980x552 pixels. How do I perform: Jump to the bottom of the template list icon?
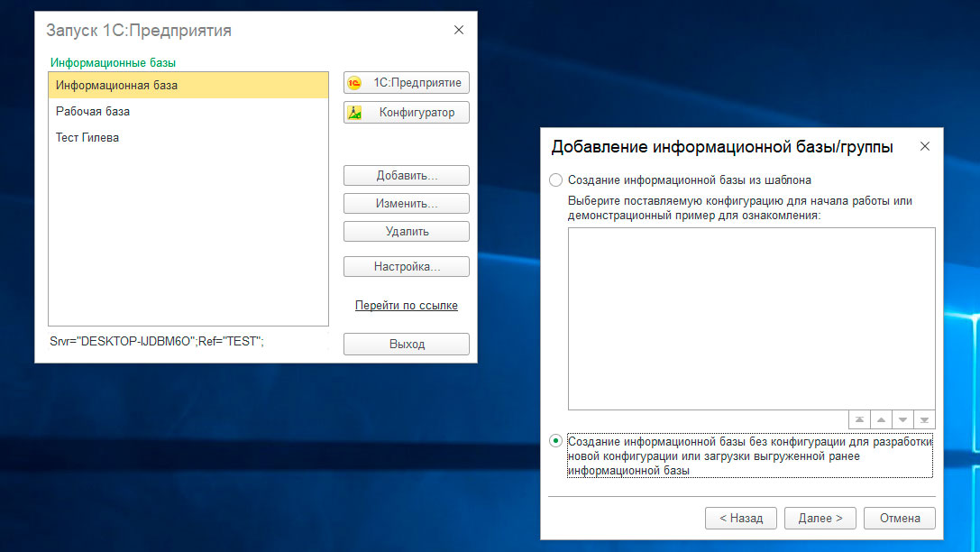click(x=924, y=419)
